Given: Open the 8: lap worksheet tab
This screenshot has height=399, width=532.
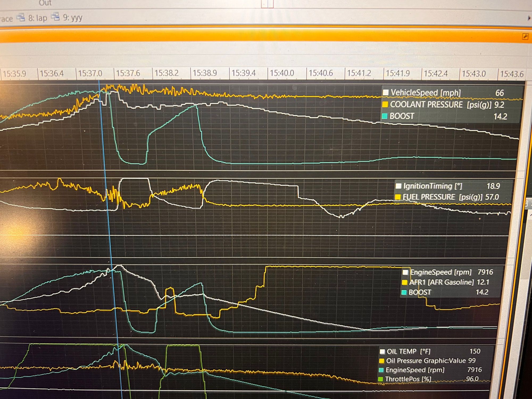Looking at the screenshot, I should (38, 18).
